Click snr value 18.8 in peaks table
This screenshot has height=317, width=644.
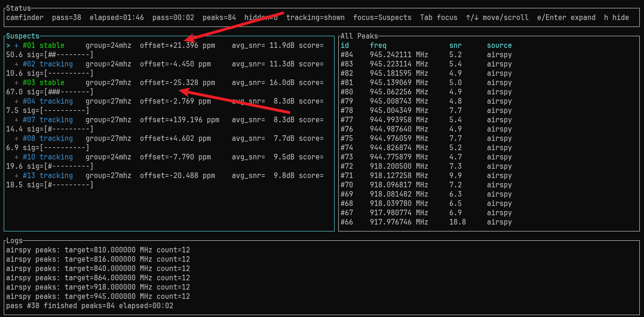pyautogui.click(x=458, y=222)
